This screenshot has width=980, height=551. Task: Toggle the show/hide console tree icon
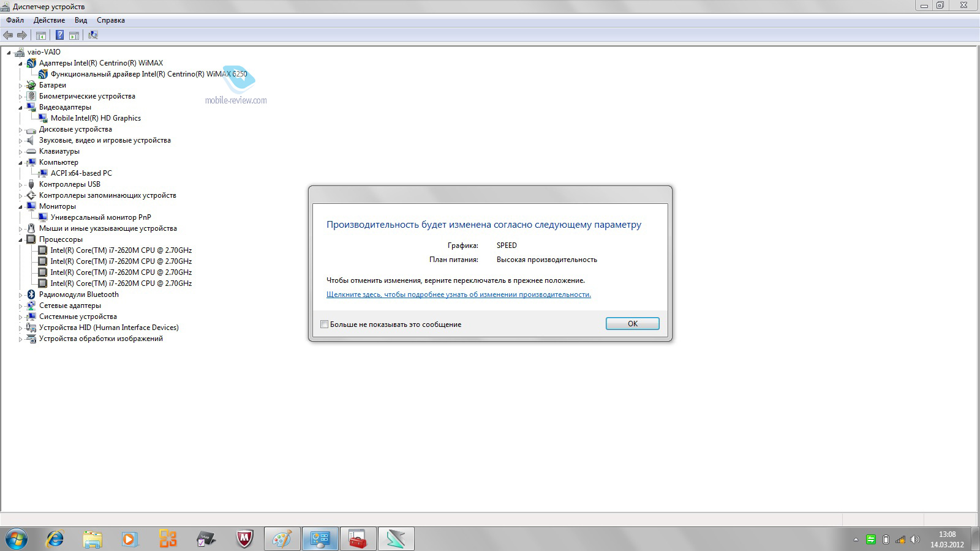[x=41, y=35]
